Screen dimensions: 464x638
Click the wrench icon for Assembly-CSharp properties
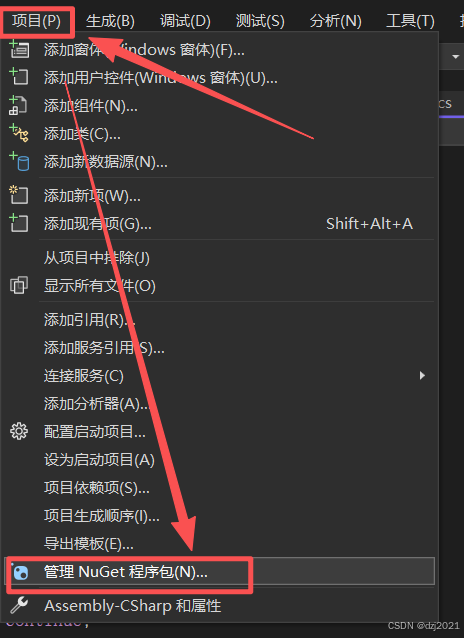[19, 605]
